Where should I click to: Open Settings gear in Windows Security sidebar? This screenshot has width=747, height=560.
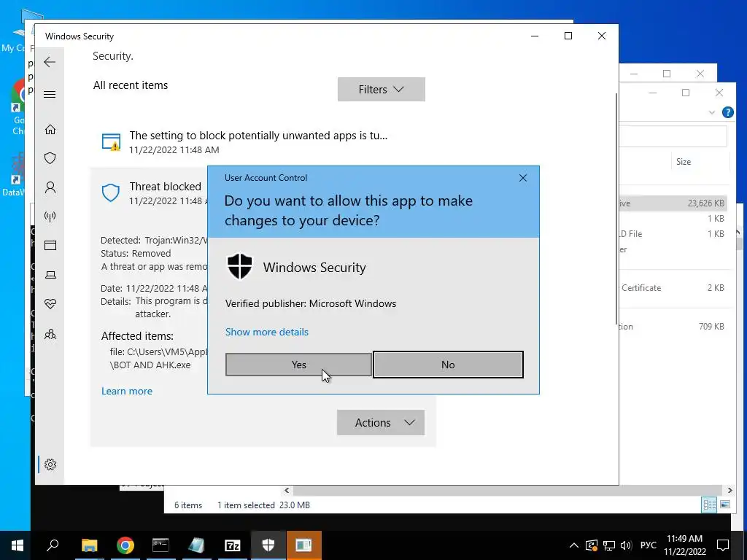click(50, 464)
